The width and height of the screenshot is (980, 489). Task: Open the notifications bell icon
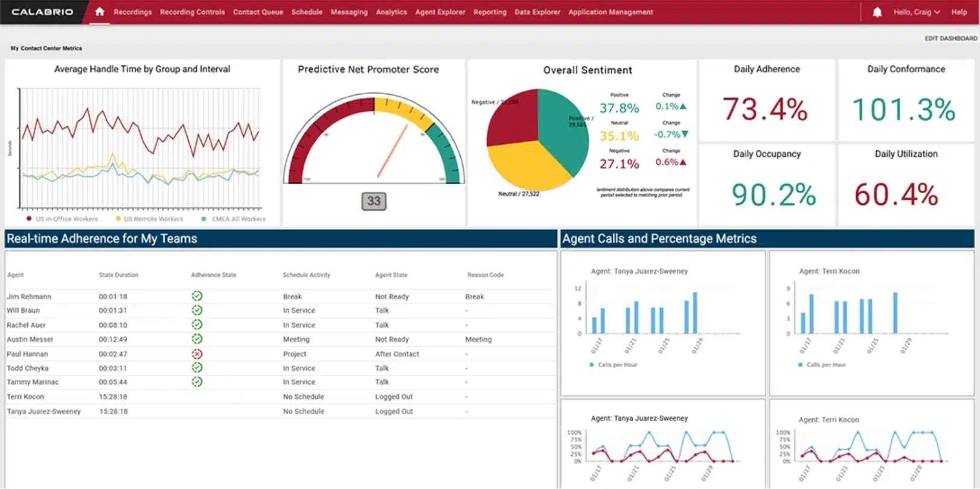coord(877,12)
